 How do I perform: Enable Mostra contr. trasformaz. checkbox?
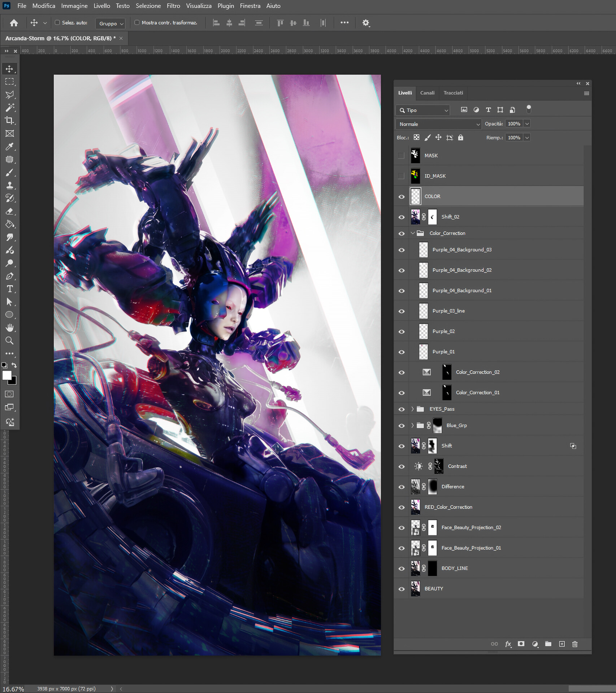coord(137,22)
